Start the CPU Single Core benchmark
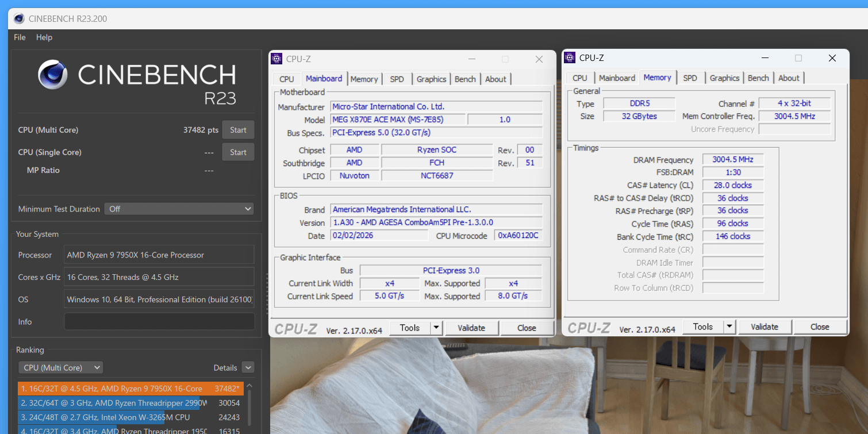The width and height of the screenshot is (868, 434). pos(238,152)
